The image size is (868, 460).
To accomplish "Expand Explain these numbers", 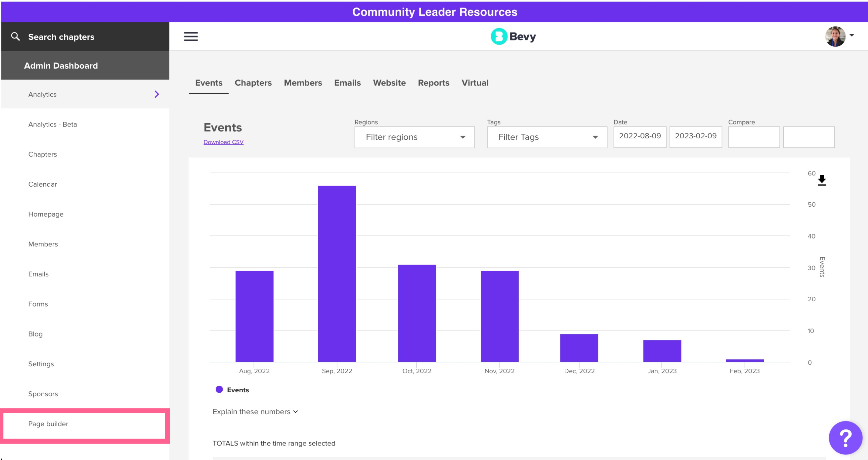I will pyautogui.click(x=255, y=412).
